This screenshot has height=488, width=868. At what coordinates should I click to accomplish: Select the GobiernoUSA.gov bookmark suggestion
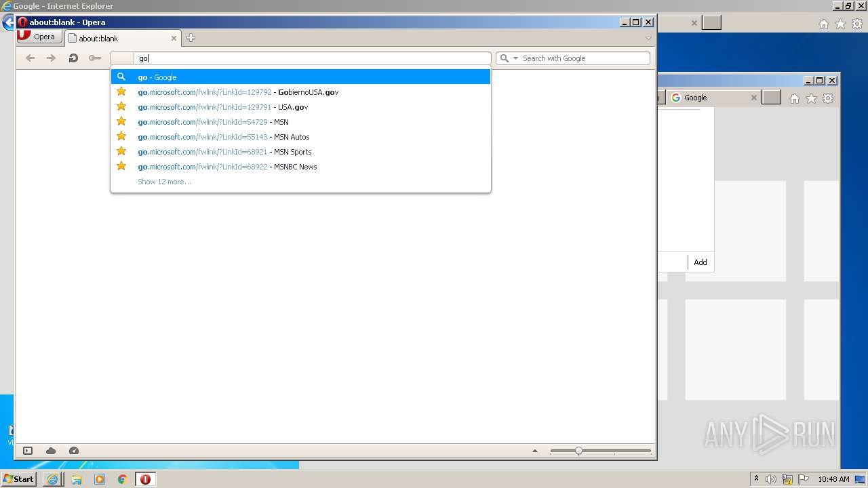(x=300, y=92)
